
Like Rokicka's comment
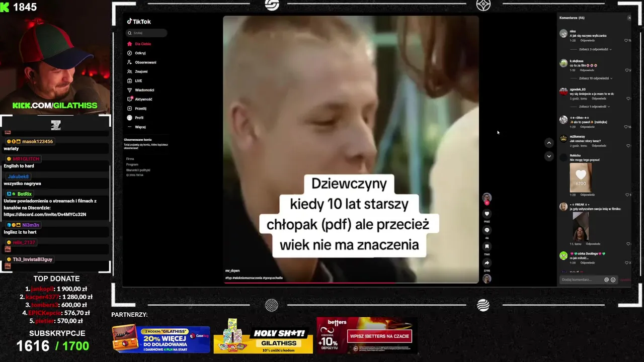pyautogui.click(x=627, y=195)
